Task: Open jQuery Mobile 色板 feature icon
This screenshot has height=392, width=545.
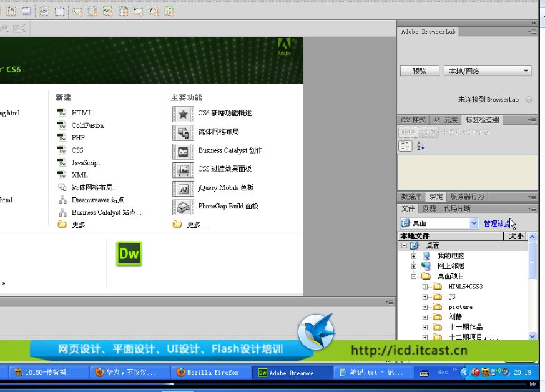Action: 183,189
